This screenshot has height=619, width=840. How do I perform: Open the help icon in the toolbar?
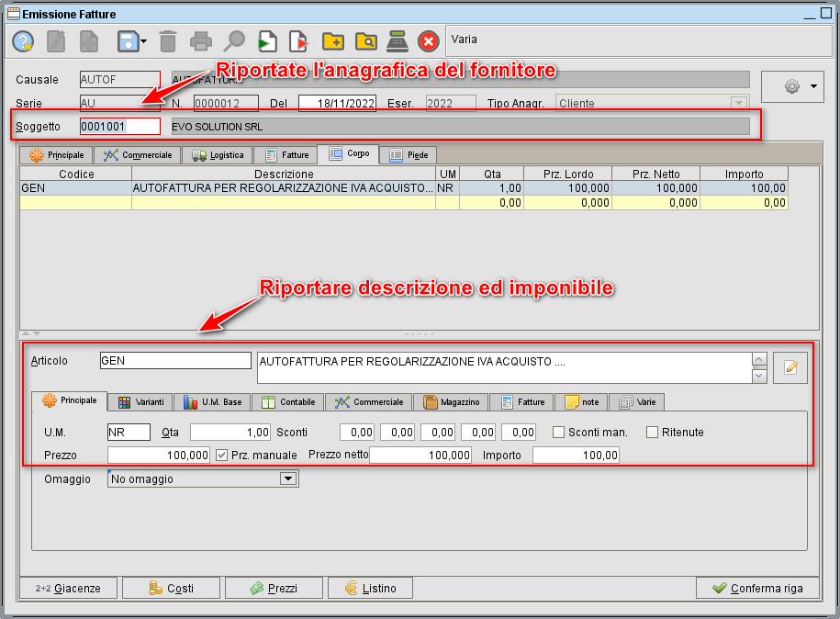[x=23, y=40]
